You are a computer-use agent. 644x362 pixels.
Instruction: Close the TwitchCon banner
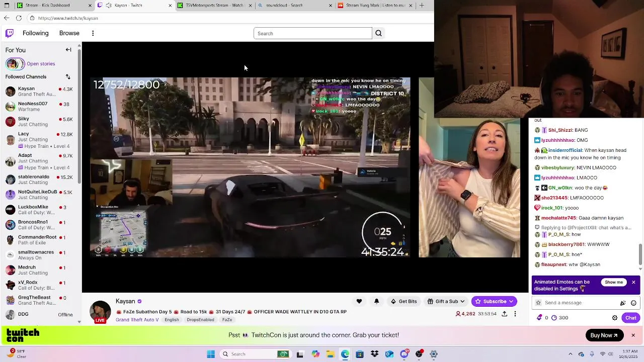click(x=633, y=335)
